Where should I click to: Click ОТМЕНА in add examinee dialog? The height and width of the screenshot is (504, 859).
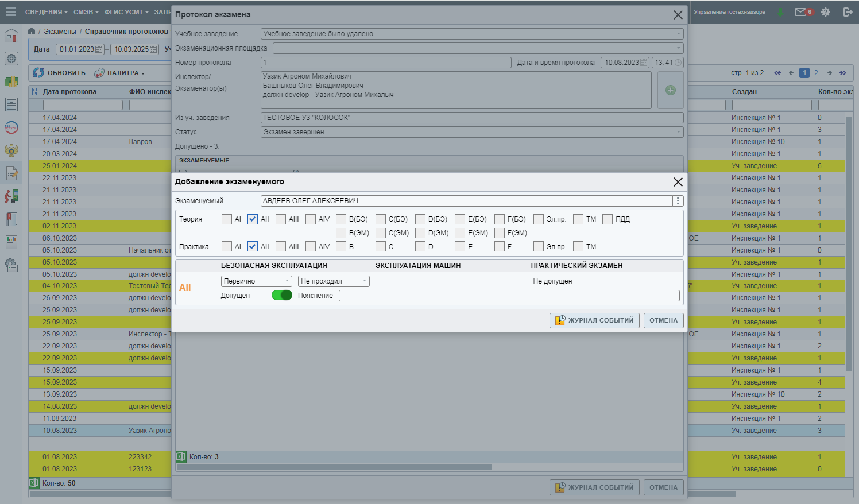point(664,320)
